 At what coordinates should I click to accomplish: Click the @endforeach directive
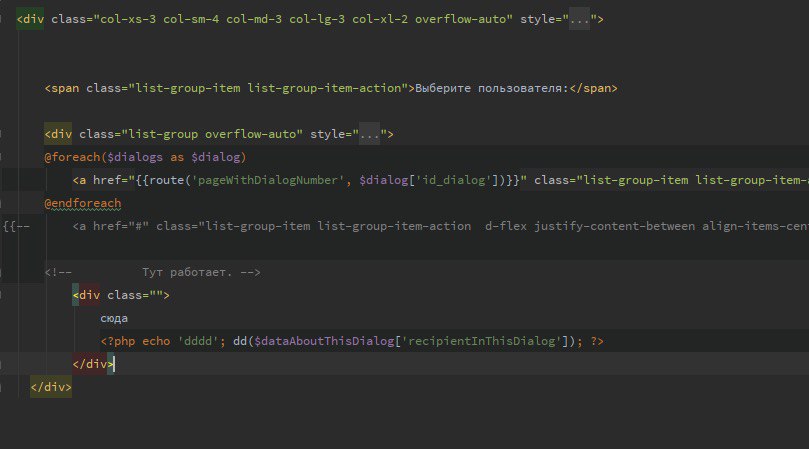83,203
